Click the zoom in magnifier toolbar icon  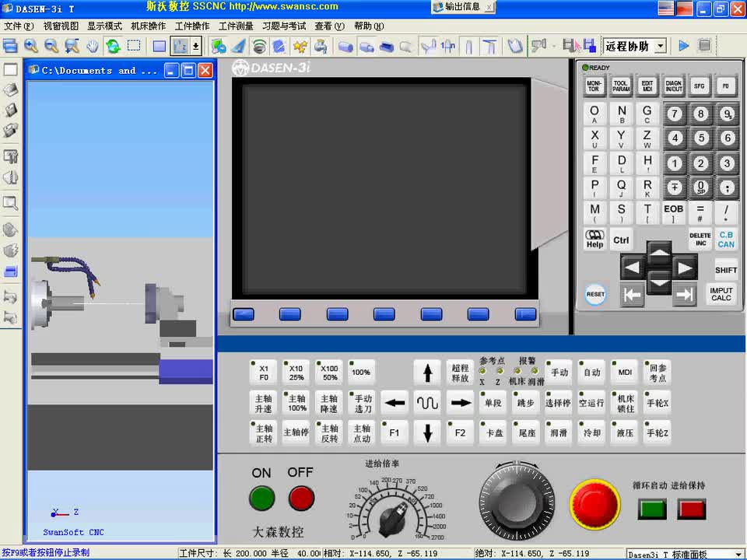click(x=31, y=46)
